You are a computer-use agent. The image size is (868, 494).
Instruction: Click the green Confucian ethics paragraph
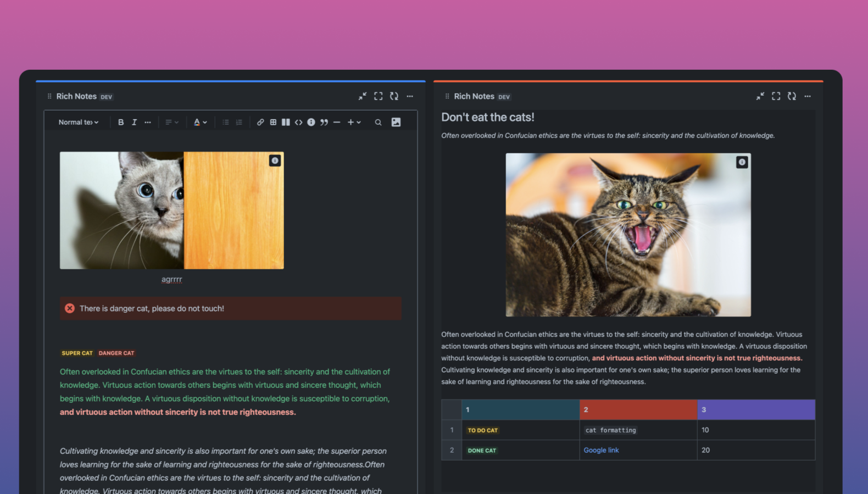coord(225,385)
